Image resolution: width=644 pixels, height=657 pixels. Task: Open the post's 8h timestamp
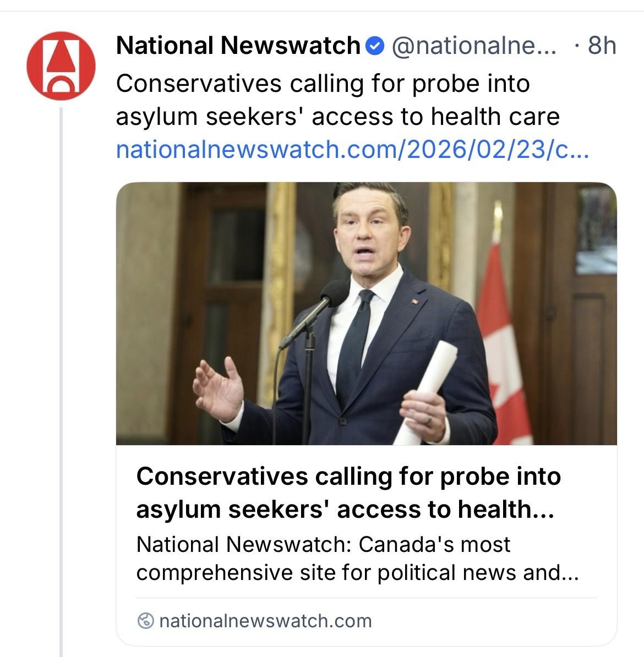coord(601,46)
